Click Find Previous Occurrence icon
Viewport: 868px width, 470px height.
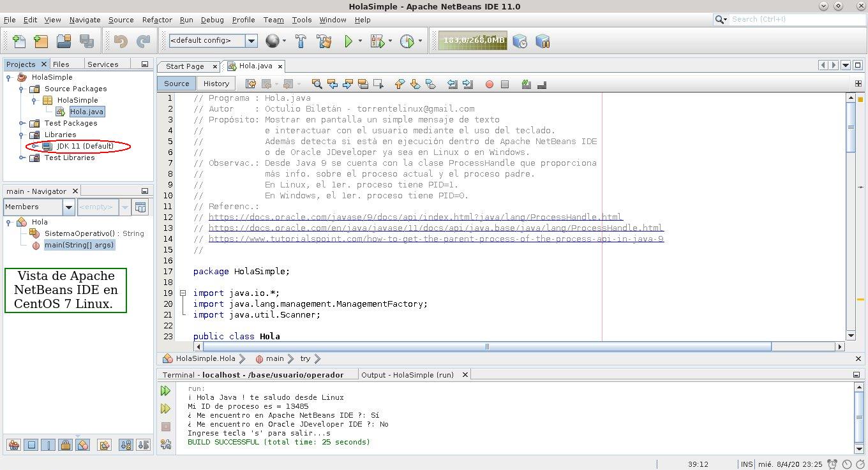pyautogui.click(x=332, y=84)
